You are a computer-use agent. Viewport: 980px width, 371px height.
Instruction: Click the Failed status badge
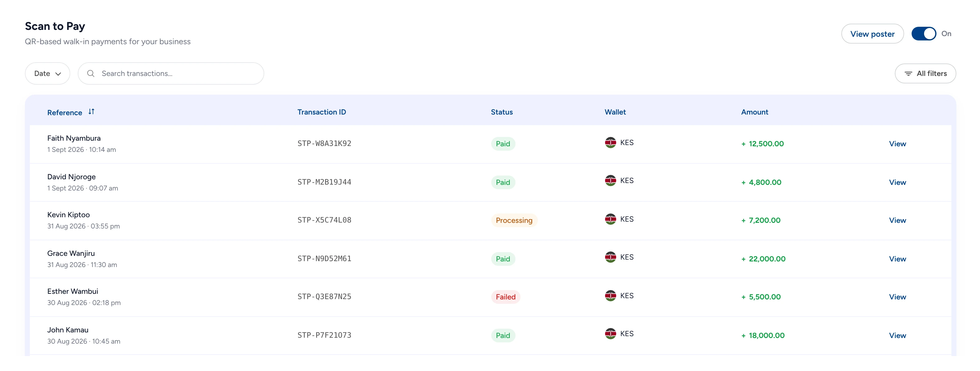(x=505, y=297)
